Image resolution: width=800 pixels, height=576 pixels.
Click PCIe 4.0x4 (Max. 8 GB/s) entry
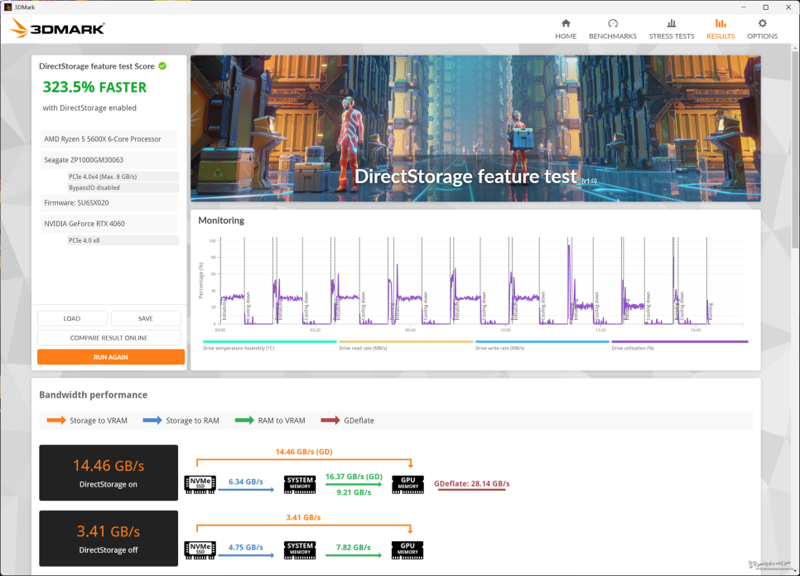click(x=123, y=177)
